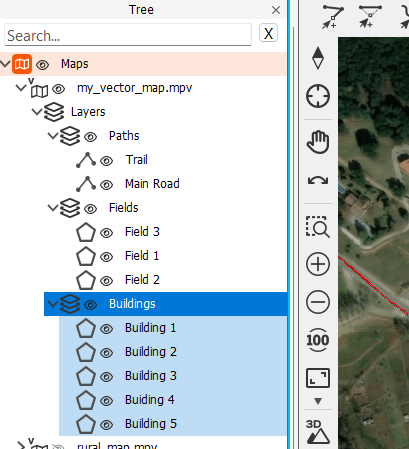The image size is (409, 449).
Task: Collapse the Paths layer group
Action: click(53, 136)
